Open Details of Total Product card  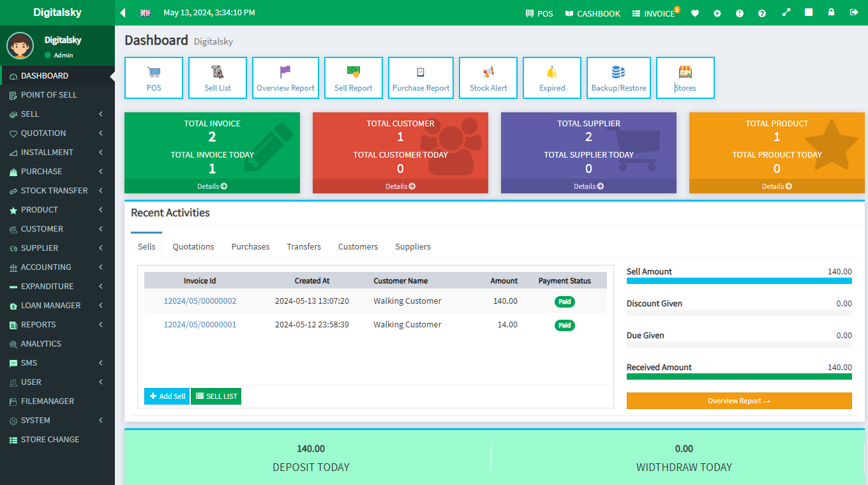pos(777,186)
